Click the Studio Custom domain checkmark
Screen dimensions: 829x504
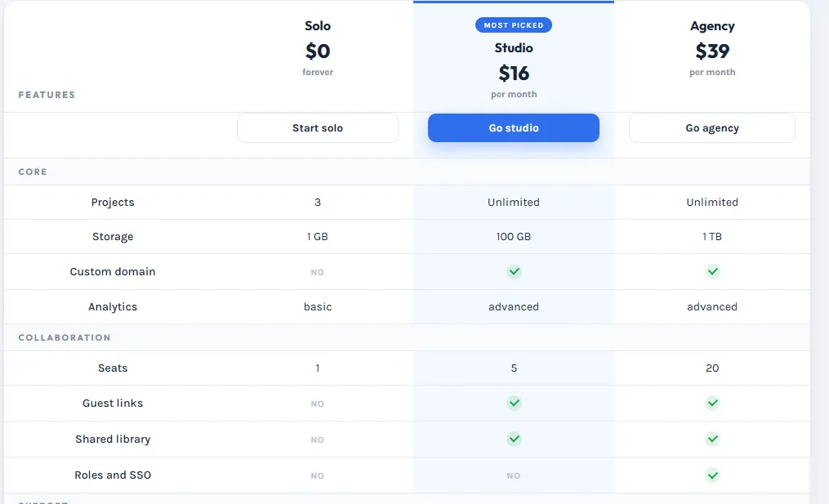(x=514, y=272)
